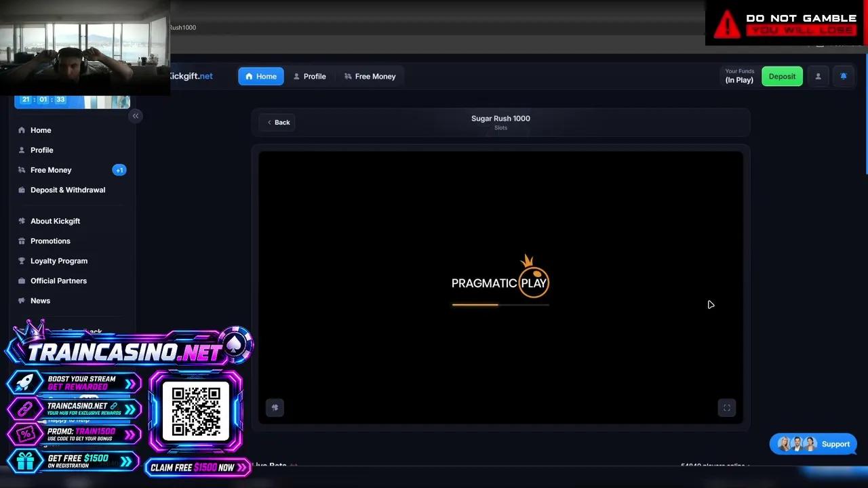Click the About Kickgift sidebar icon

pyautogui.click(x=22, y=221)
